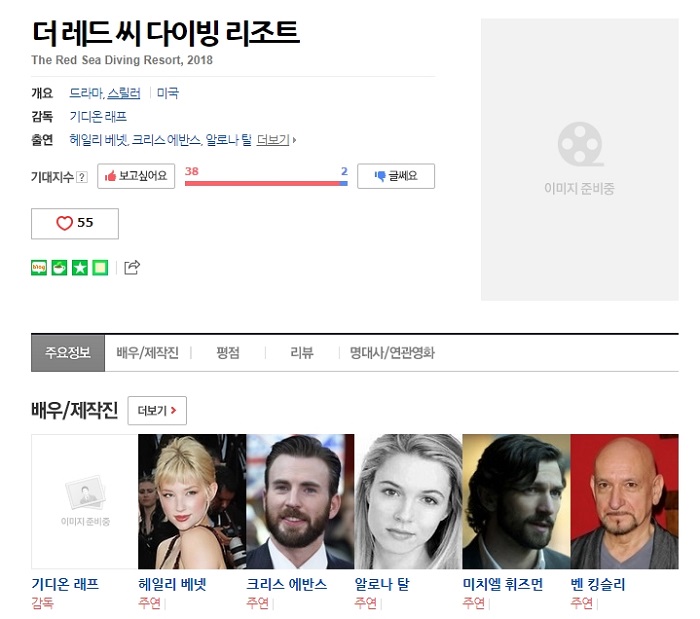Open the share arrow icon
Viewport: 700px width, 619px height.
click(132, 267)
